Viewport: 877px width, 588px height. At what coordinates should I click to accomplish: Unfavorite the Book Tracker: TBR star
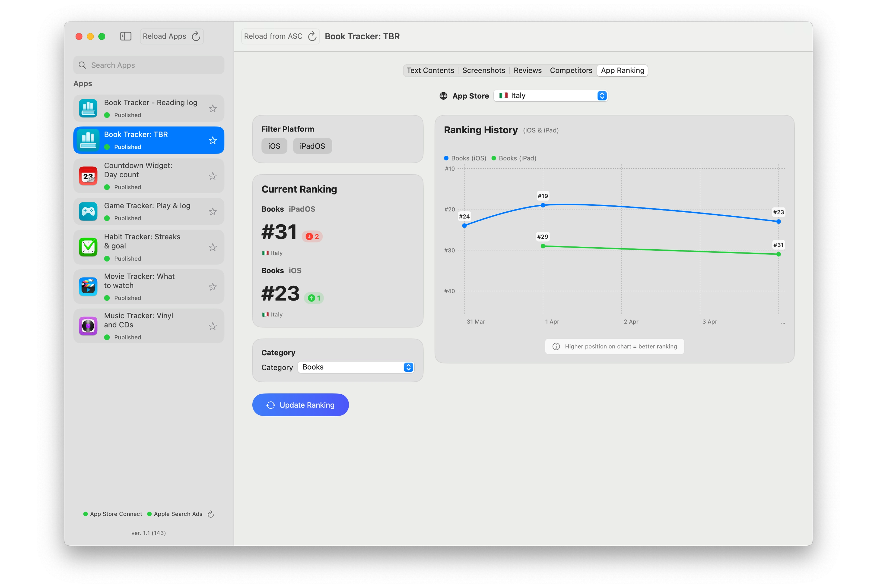[x=213, y=140]
